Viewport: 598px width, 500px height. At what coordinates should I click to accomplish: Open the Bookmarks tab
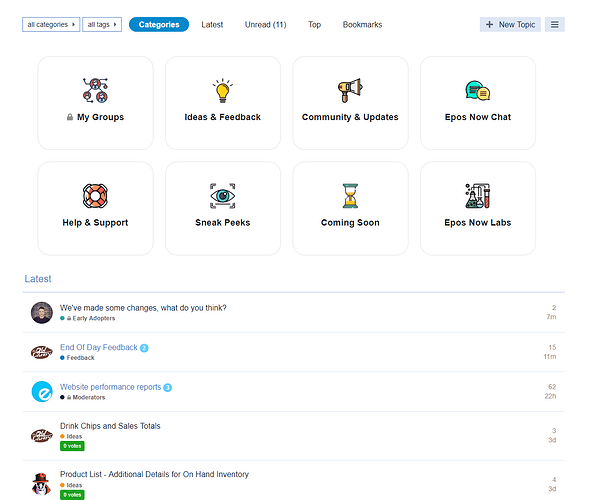click(362, 24)
